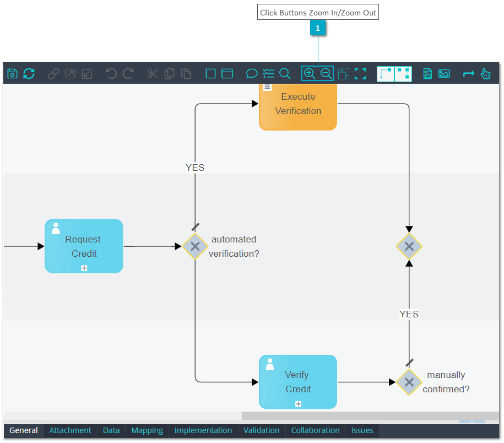
Task: Open the Validation tab
Action: pyautogui.click(x=261, y=430)
